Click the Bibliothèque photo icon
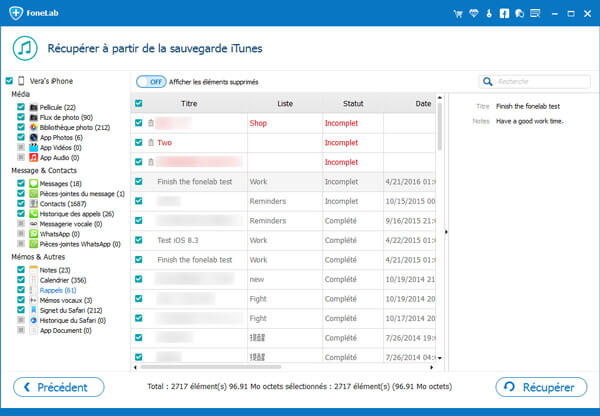Screen dimensions: 600x416 pos(34,127)
